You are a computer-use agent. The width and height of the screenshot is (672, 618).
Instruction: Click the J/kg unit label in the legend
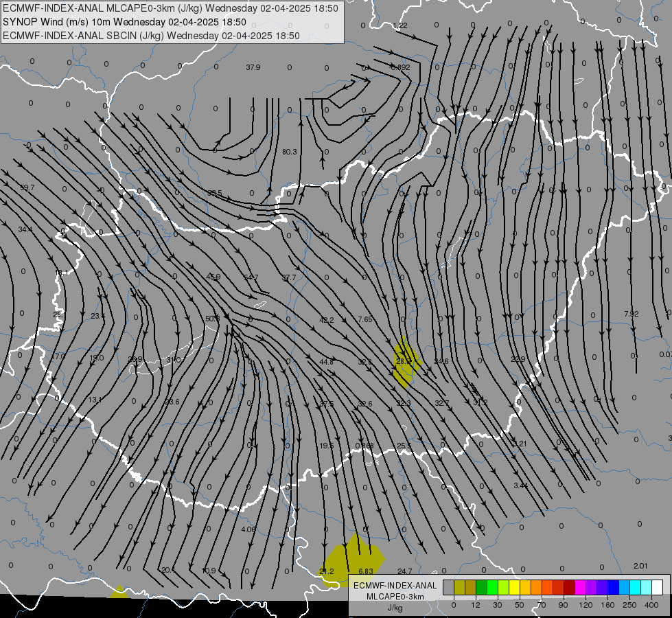395,608
